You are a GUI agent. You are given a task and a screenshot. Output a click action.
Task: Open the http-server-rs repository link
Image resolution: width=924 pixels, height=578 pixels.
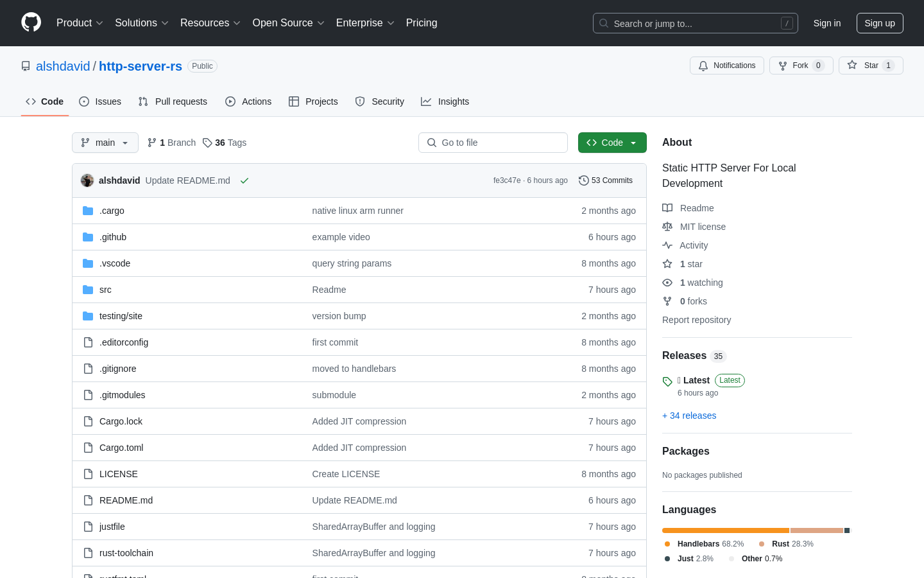(x=141, y=66)
